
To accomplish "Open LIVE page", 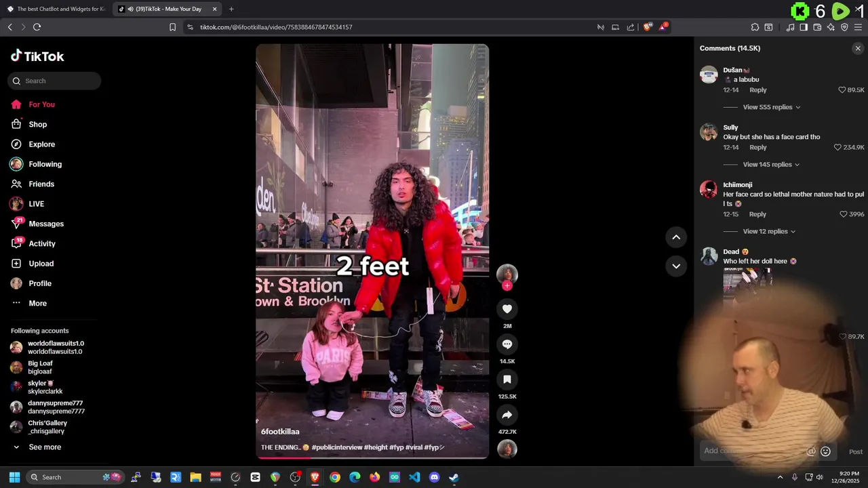I will click(27, 204).
